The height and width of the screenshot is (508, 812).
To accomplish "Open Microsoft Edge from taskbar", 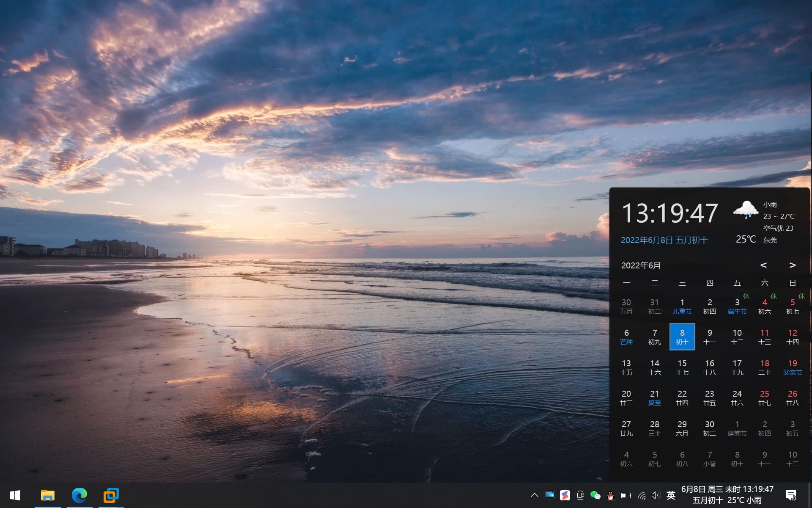I will click(79, 495).
